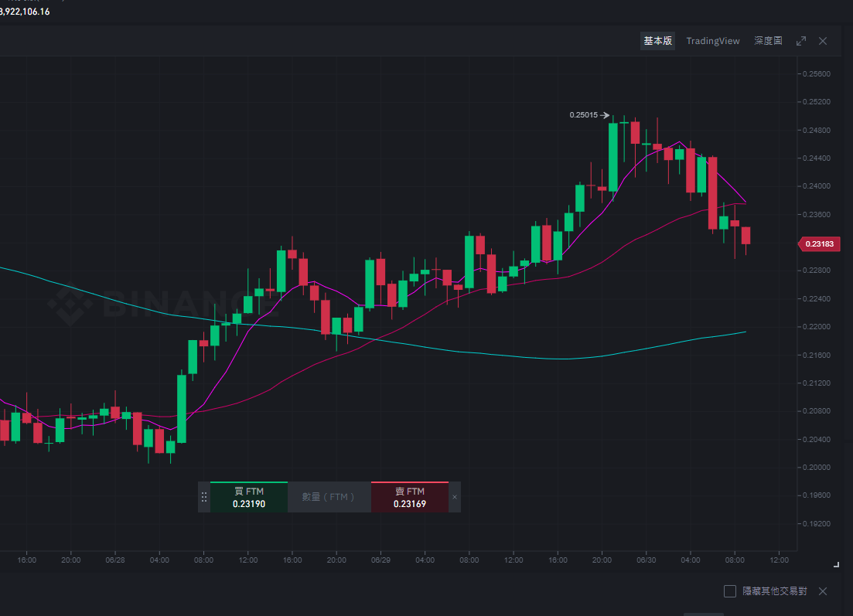
Task: Click the 買 FTM buy button
Action: (248, 497)
